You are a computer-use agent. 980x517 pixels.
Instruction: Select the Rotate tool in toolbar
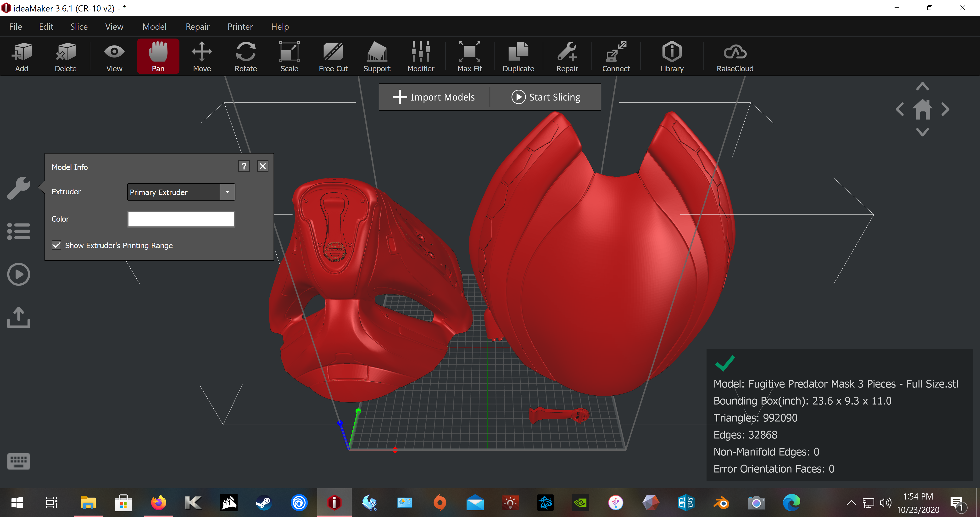pyautogui.click(x=245, y=56)
